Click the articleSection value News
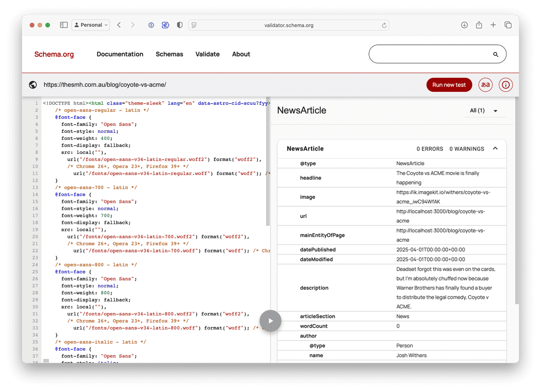541x392 pixels. [x=403, y=316]
